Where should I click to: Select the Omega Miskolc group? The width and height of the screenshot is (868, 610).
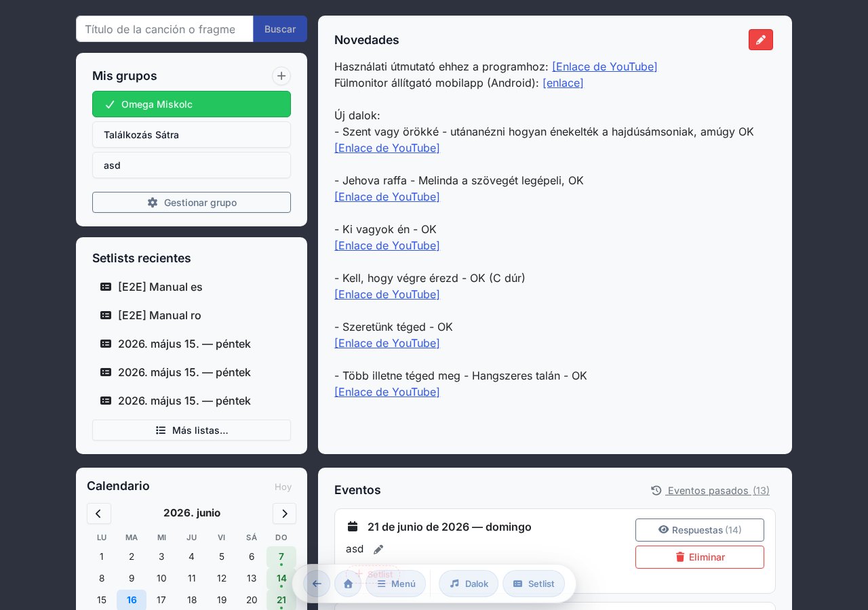point(191,104)
